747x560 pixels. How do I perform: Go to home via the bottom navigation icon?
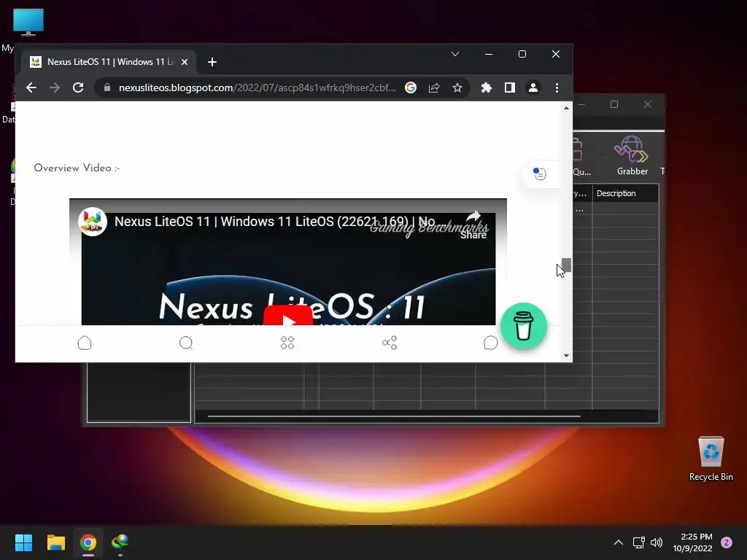85,343
